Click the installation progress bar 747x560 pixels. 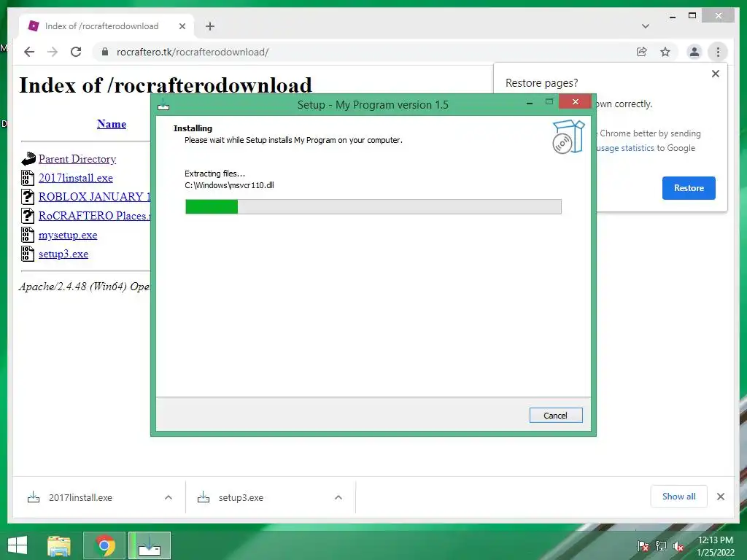pos(373,206)
